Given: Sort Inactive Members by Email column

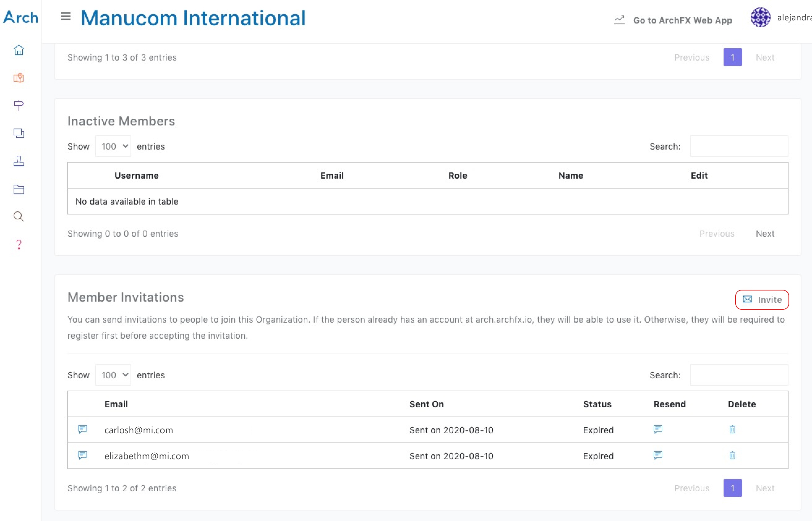Looking at the screenshot, I should click(332, 175).
